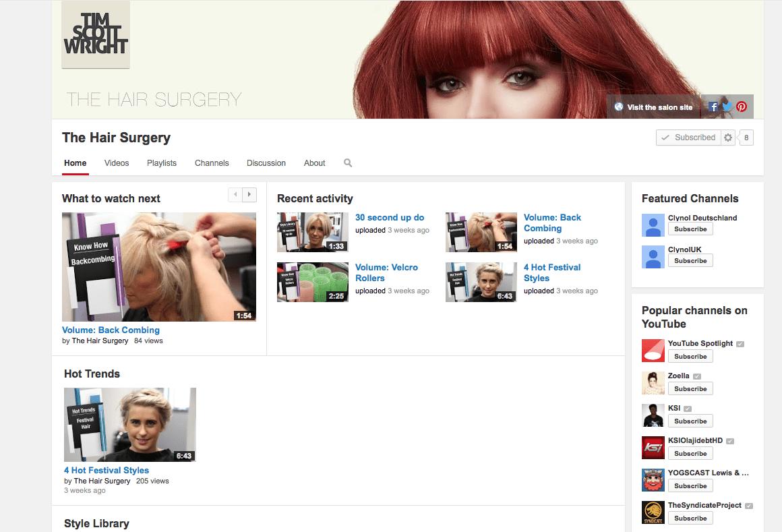The width and height of the screenshot is (782, 532).
Task: Subscribe to YouTube Spotlight
Action: pyautogui.click(x=690, y=357)
